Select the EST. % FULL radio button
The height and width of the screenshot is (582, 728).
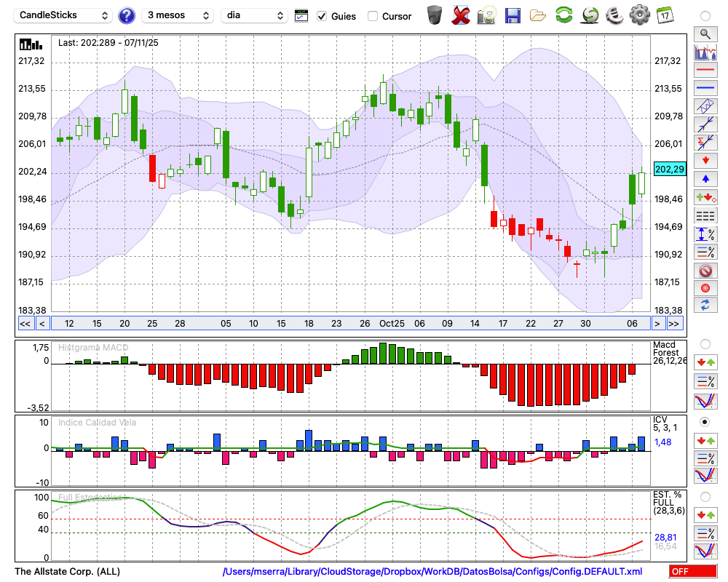(x=705, y=497)
